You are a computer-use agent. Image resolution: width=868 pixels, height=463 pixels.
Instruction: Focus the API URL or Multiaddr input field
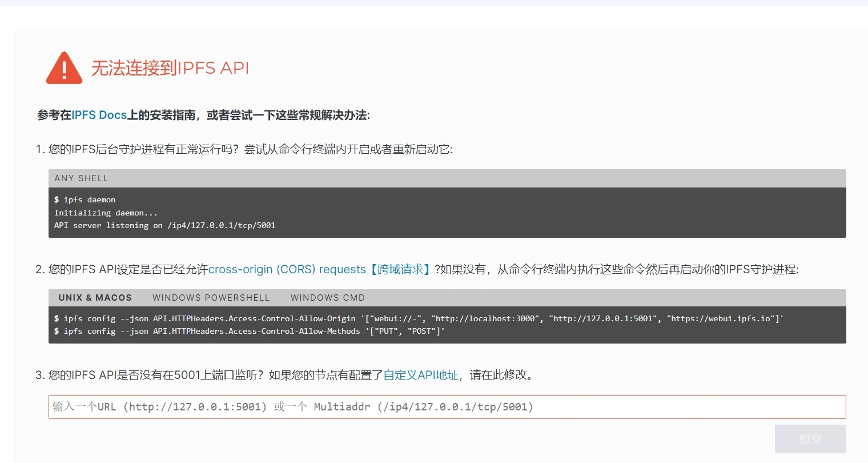(x=447, y=407)
